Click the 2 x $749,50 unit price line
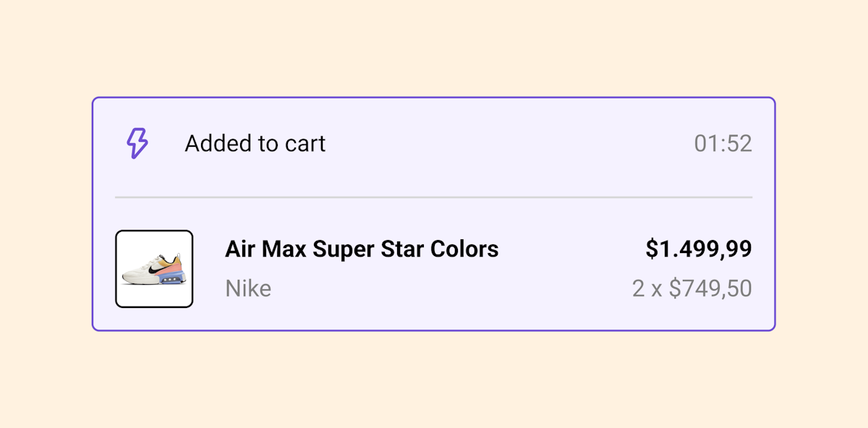Viewport: 868px width, 428px height. point(692,288)
